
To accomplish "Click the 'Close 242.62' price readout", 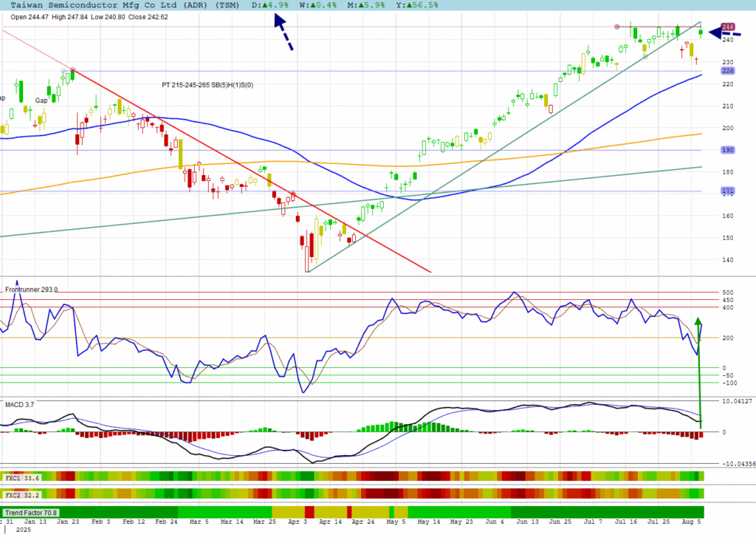I will (x=148, y=17).
